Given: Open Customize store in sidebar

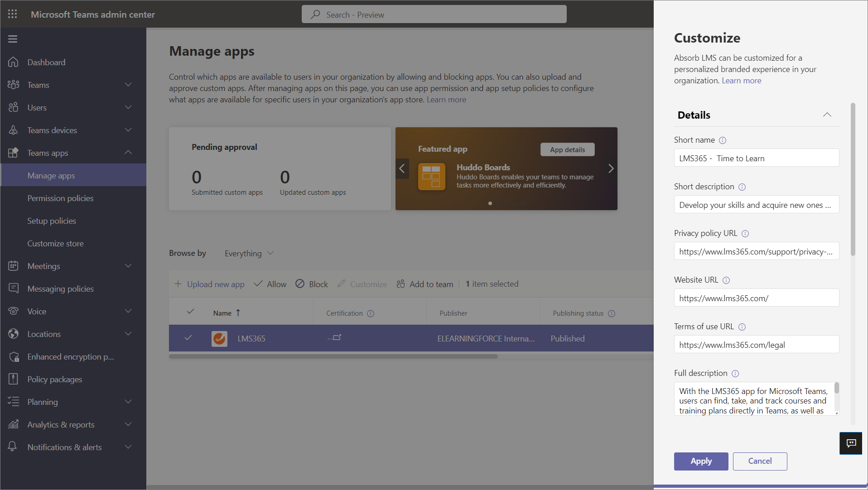Looking at the screenshot, I should 73,243.
